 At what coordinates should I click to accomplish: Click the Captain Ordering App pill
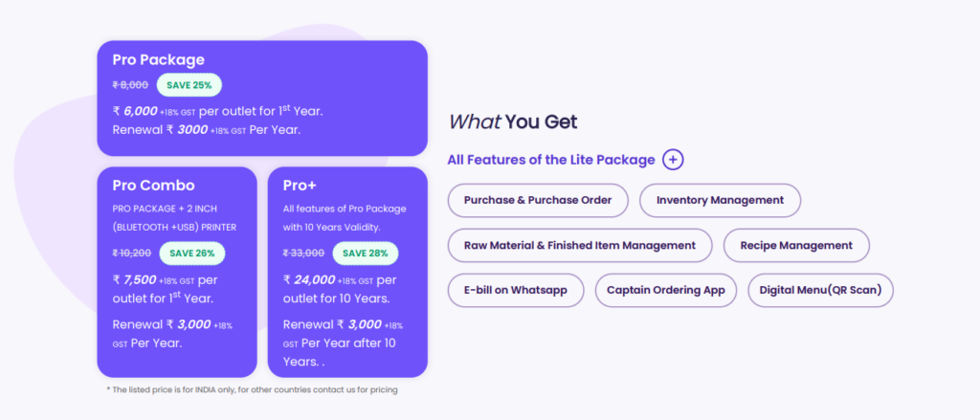click(x=665, y=290)
